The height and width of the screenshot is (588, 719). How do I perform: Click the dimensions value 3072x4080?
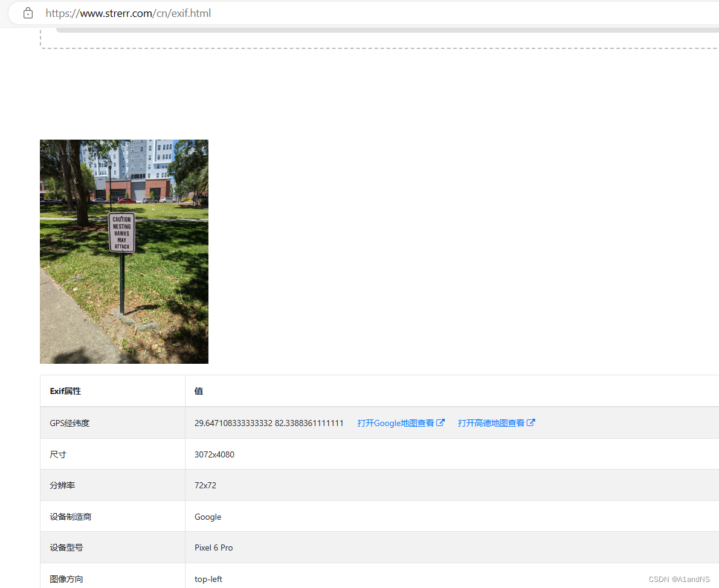click(x=214, y=454)
